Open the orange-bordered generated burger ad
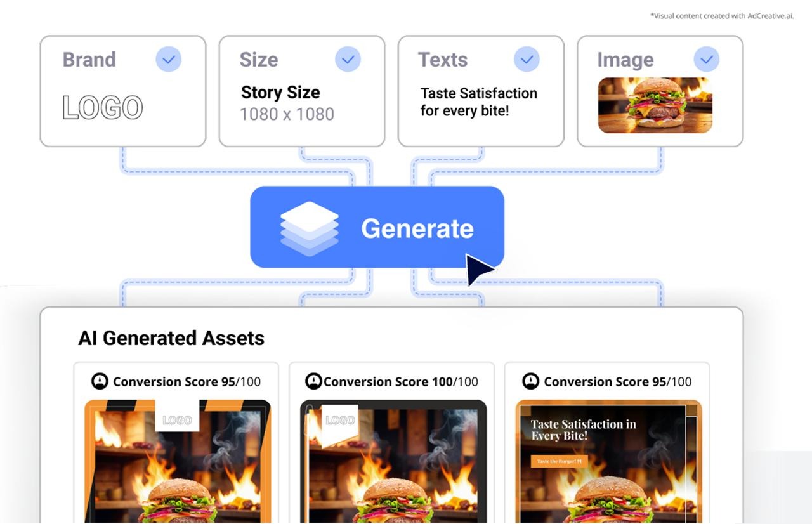This screenshot has width=812, height=524. point(178,461)
